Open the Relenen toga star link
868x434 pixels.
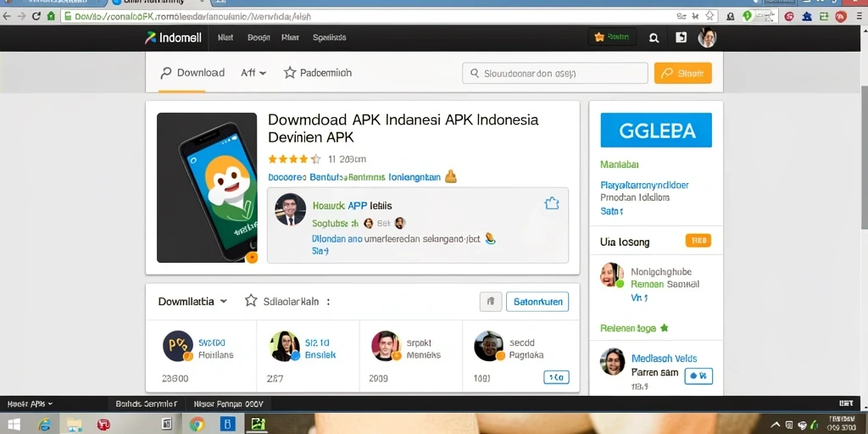(x=634, y=328)
